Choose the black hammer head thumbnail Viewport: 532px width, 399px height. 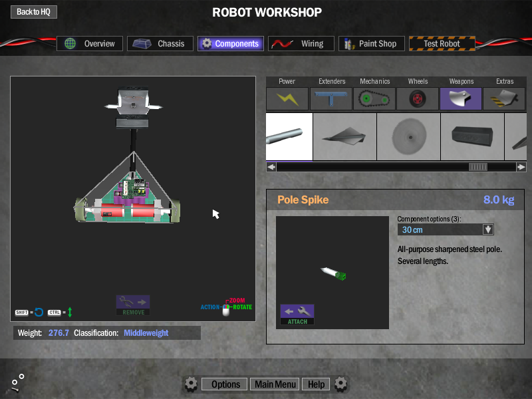472,137
